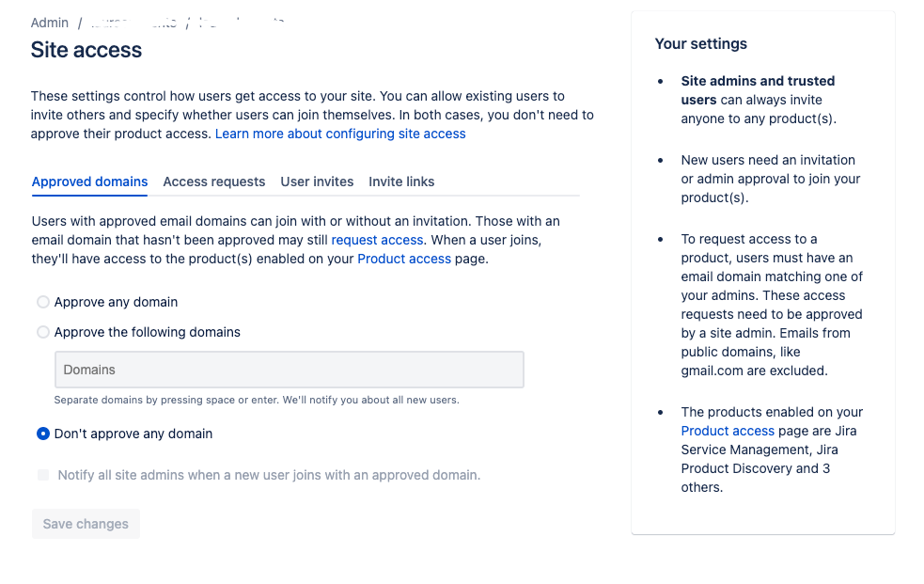The width and height of the screenshot is (924, 584).
Task: Select the Approved domains tab
Action: pos(89,182)
